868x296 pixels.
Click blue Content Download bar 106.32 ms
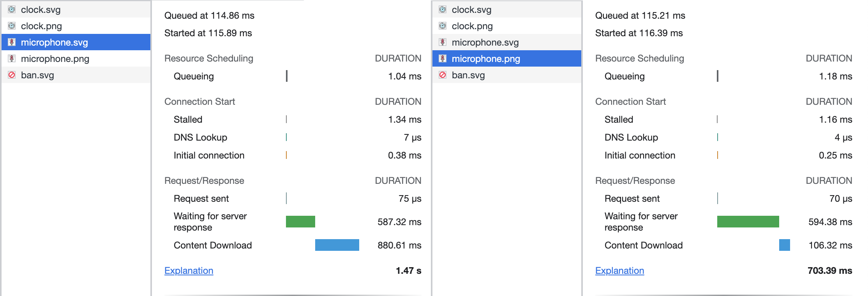(785, 245)
